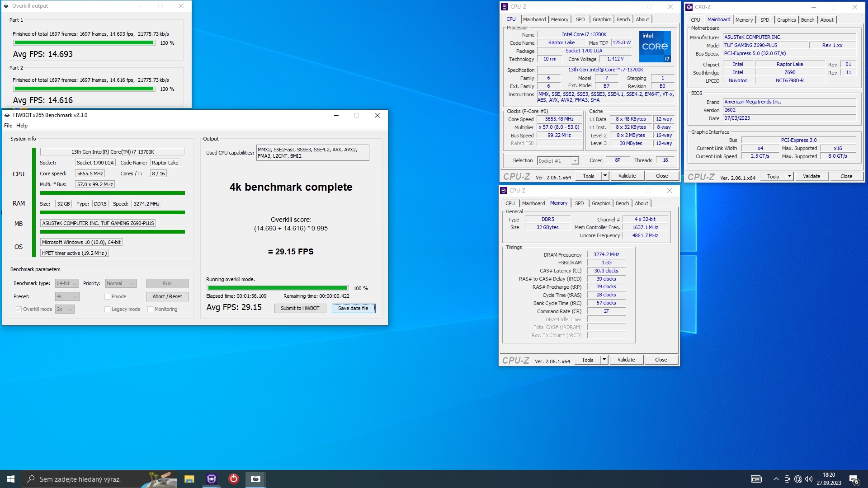Click the Save data file button
Screen dimensions: 868x488
pyautogui.click(x=354, y=309)
